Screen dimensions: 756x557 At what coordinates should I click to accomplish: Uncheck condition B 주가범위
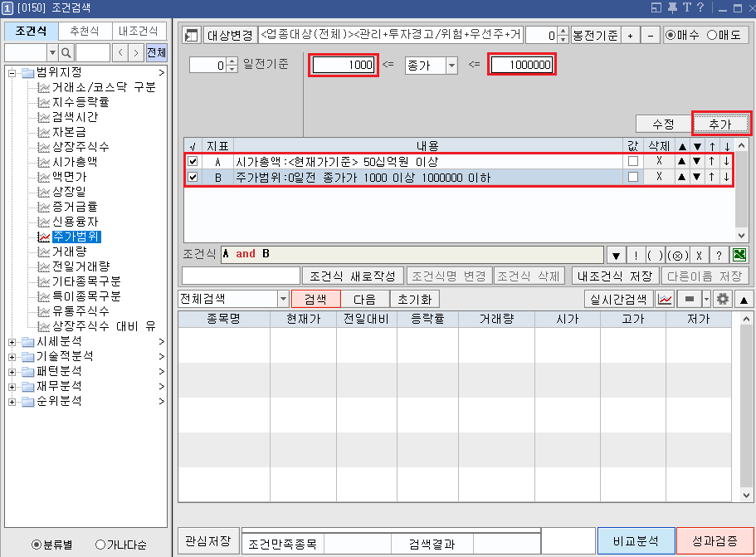tap(192, 176)
